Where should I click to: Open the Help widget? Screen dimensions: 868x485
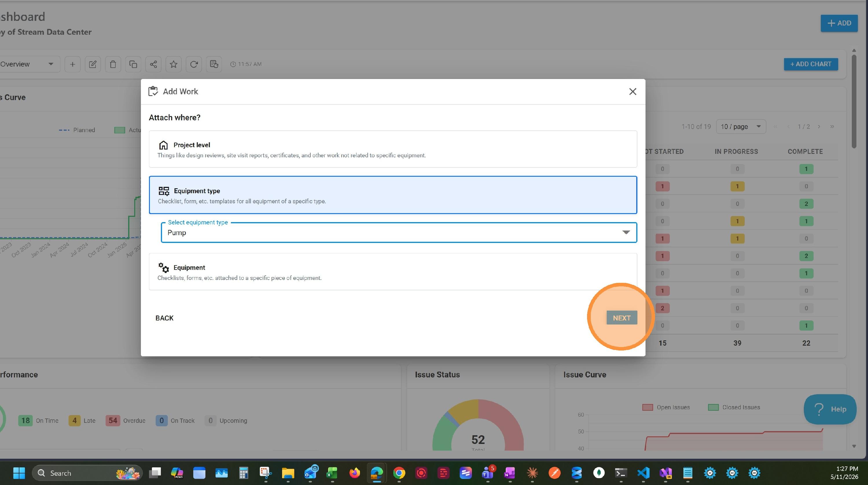[x=830, y=409]
